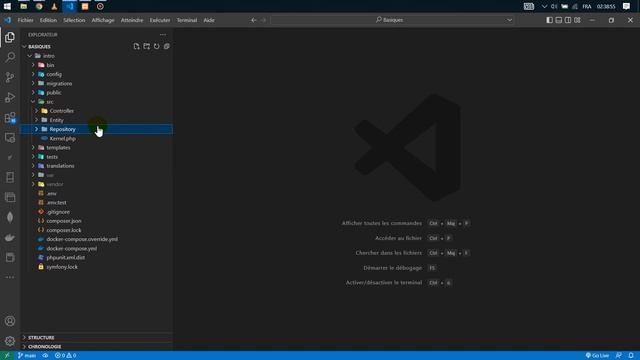Switch branch via main in status bar

(x=27, y=356)
